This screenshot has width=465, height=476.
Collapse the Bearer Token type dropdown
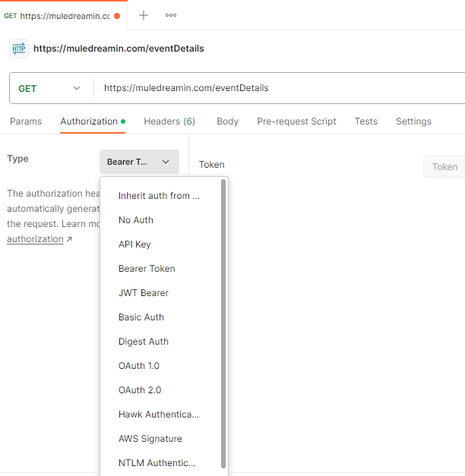click(139, 162)
